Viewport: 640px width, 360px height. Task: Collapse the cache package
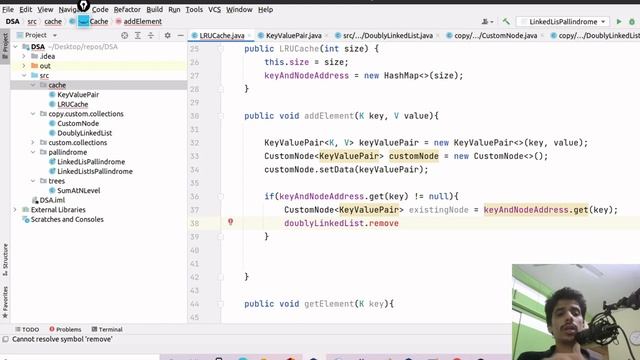(33, 85)
